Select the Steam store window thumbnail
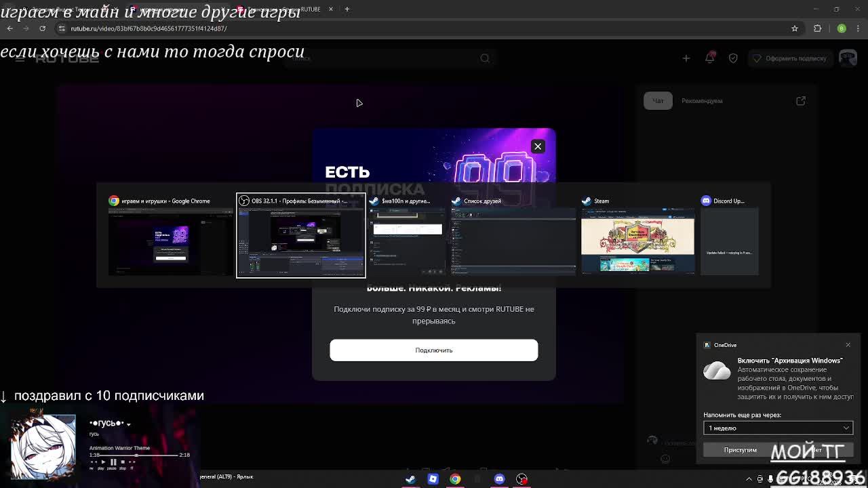Image resolution: width=868 pixels, height=488 pixels. (637, 235)
